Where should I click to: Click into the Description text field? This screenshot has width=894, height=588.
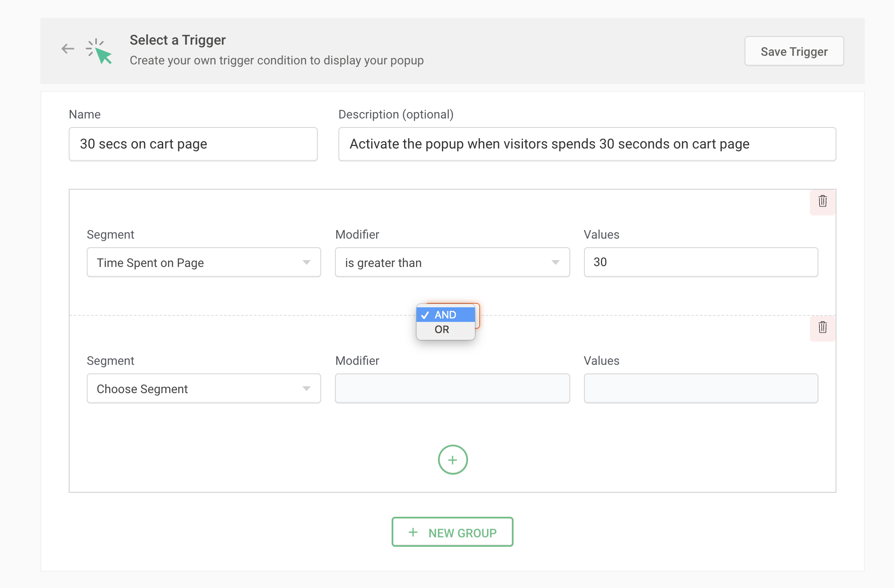(x=587, y=144)
